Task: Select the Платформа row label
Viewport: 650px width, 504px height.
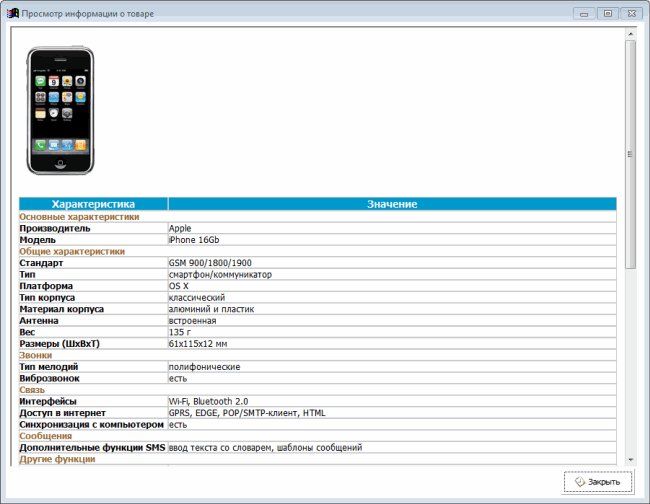Action: 46,286
